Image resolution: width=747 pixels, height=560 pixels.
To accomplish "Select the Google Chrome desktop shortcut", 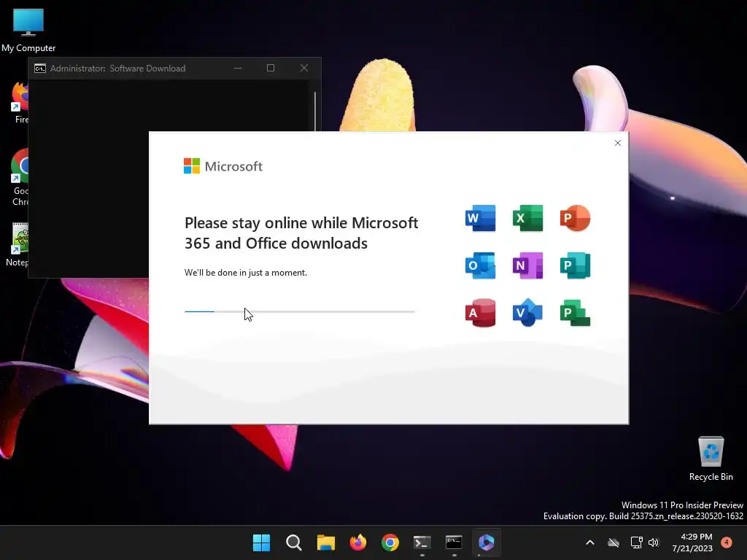I will (20, 177).
